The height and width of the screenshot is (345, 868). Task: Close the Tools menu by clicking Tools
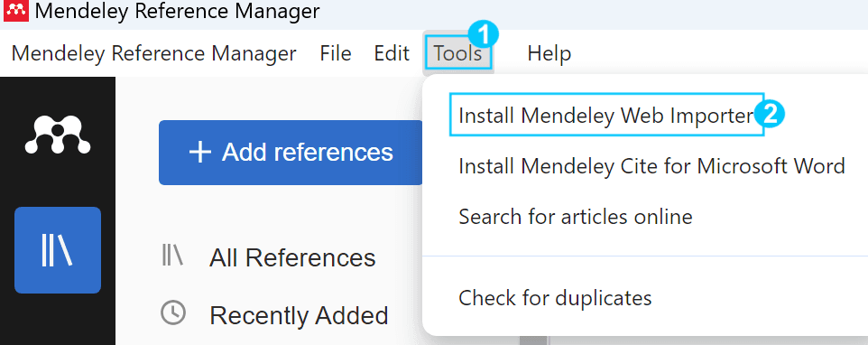tap(457, 53)
